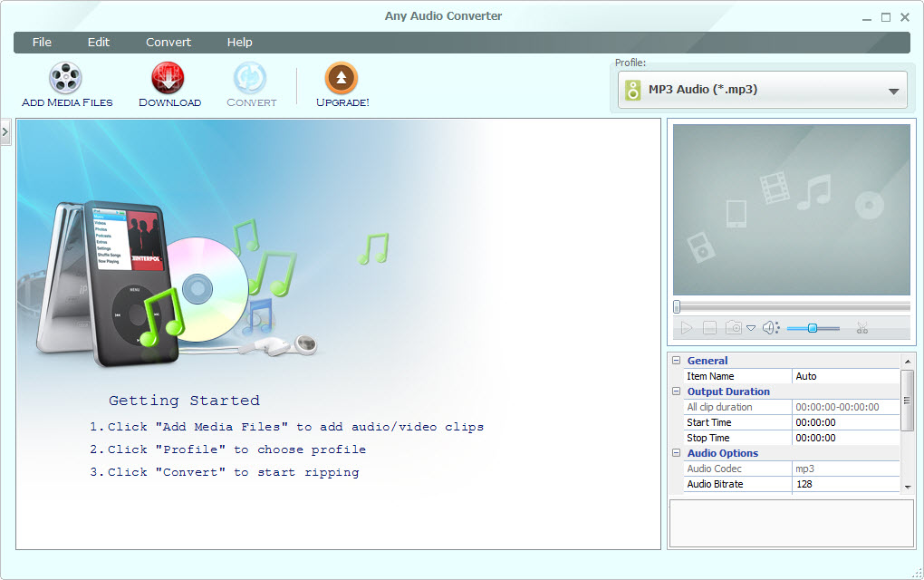Click the play button in preview player
This screenshot has height=580, width=924.
pos(686,328)
